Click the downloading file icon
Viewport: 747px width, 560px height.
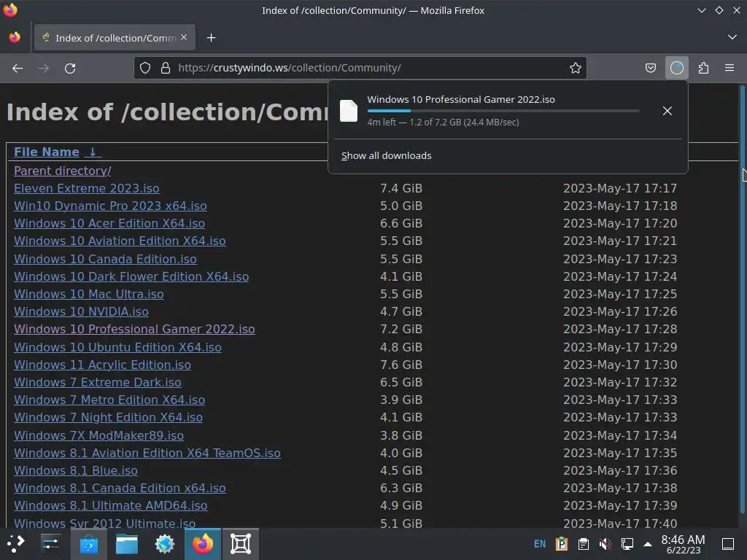coord(348,111)
